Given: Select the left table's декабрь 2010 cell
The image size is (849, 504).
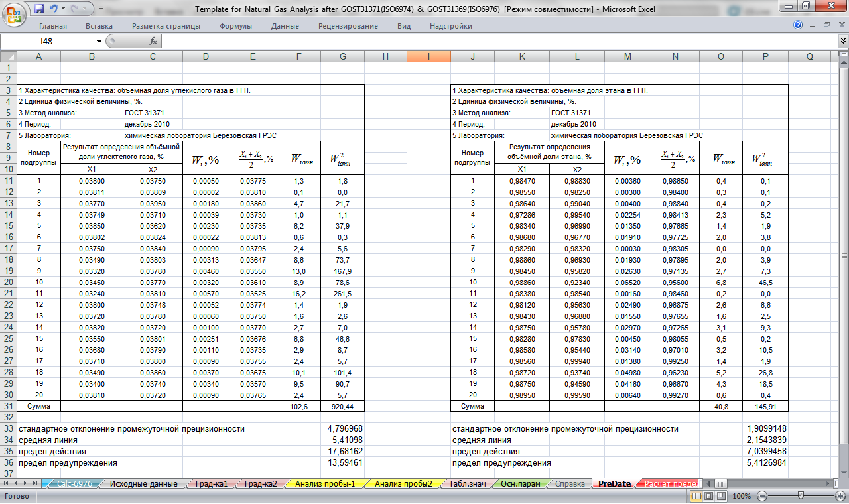Looking at the screenshot, I should [x=153, y=124].
